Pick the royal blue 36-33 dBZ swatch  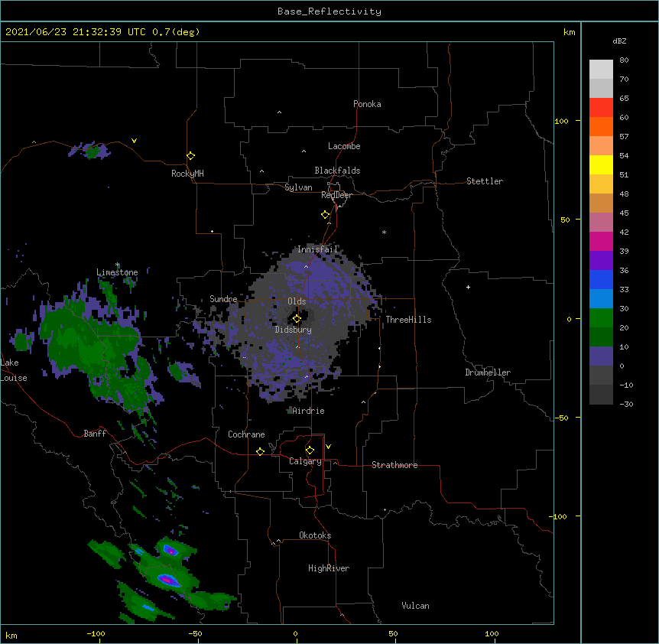[601, 279]
